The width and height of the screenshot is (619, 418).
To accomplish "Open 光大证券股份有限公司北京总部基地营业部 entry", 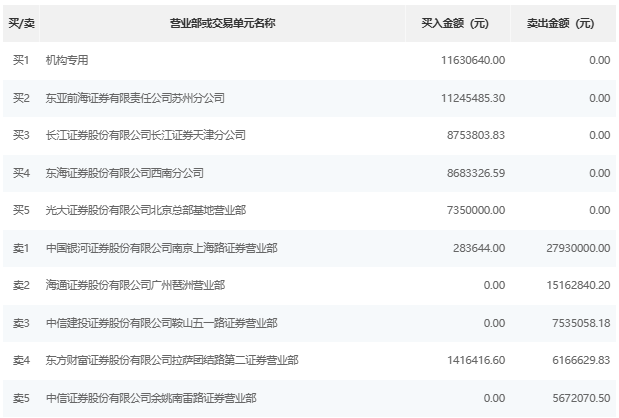I will click(146, 210).
